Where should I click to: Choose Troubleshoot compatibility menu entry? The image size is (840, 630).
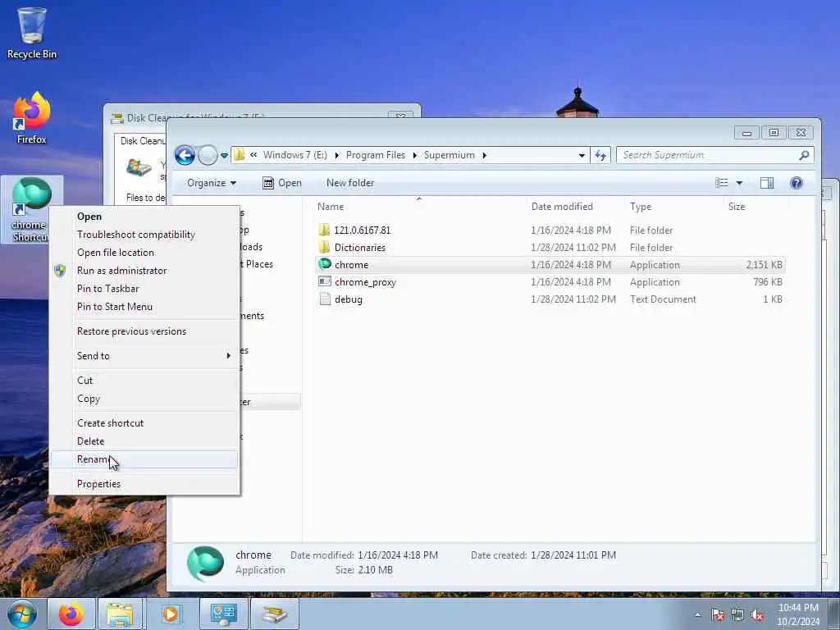[144, 235]
